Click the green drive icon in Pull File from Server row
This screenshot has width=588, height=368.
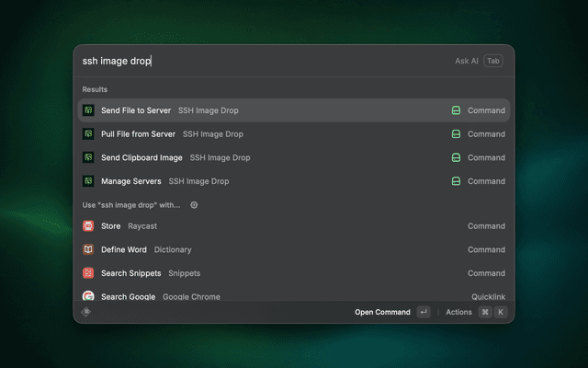(x=456, y=134)
